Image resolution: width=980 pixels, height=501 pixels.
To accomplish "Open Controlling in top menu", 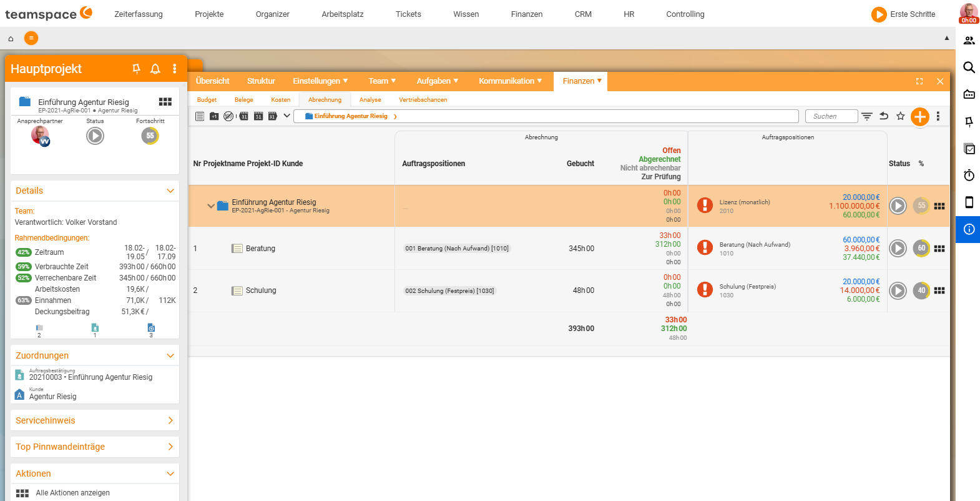I will coord(685,14).
